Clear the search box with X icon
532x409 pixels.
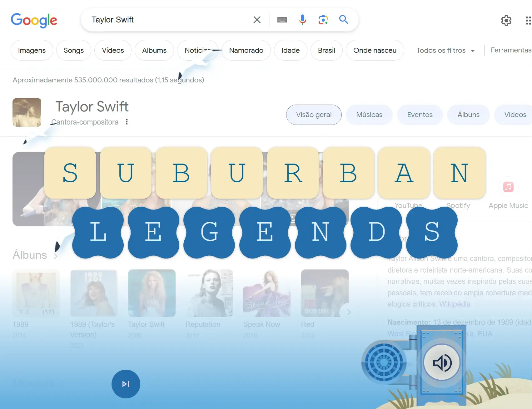(x=257, y=20)
